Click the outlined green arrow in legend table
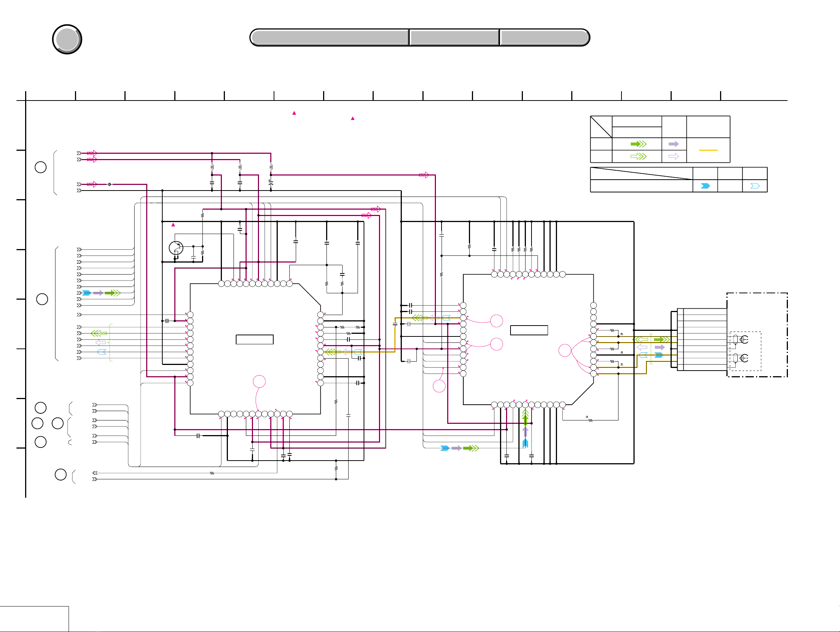Screen dimensions: 840x632 638,156
